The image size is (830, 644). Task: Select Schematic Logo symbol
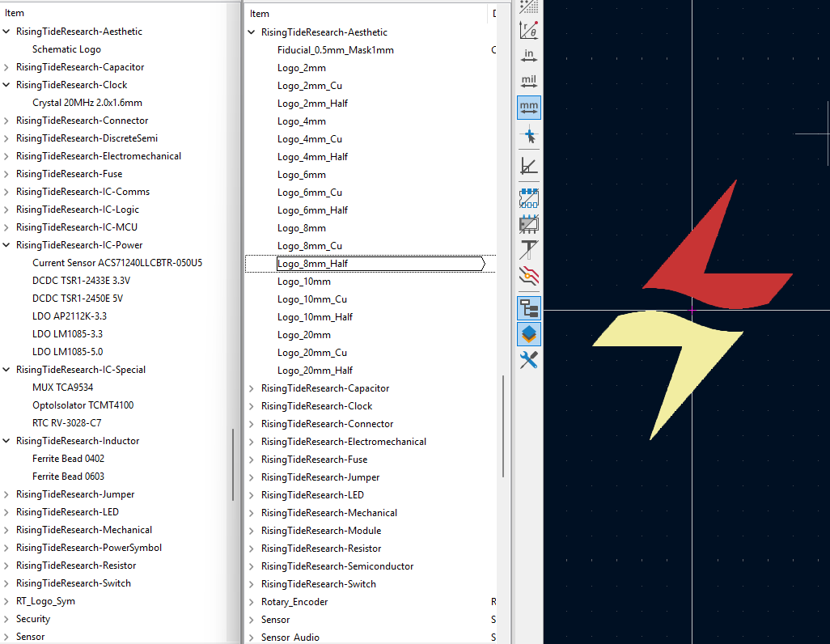[66, 49]
